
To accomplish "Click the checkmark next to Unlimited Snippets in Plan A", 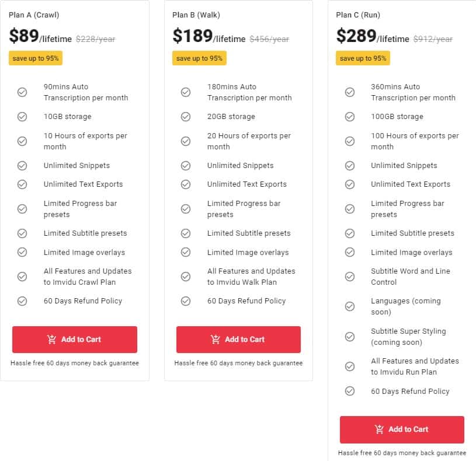I will tap(23, 166).
